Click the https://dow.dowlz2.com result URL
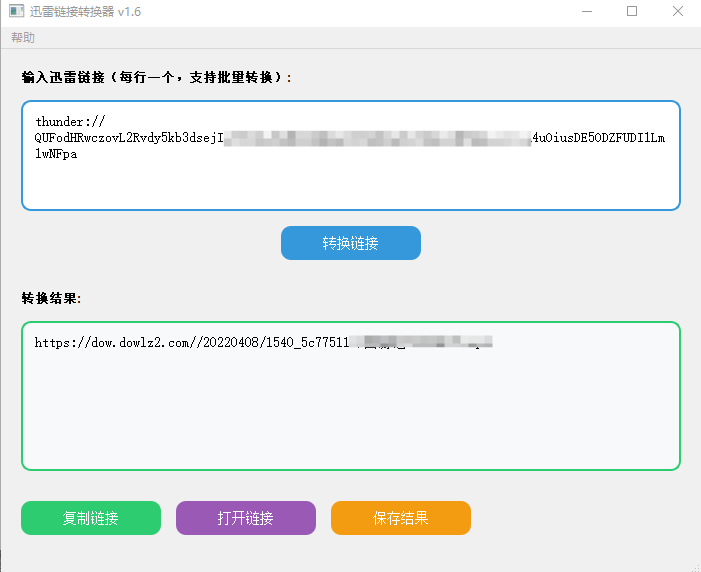 pyautogui.click(x=264, y=343)
